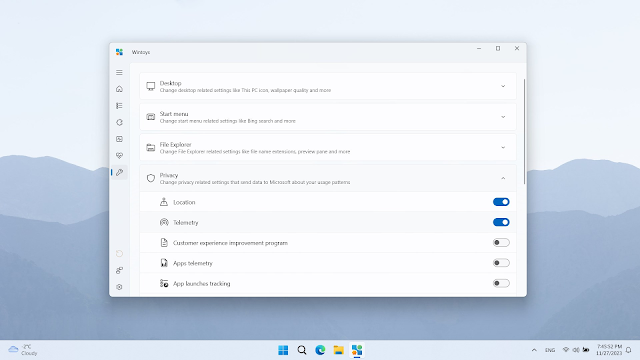Select the Tweaks wrench sidebar icon
Viewport: 640px width, 360px height.
coord(119,172)
